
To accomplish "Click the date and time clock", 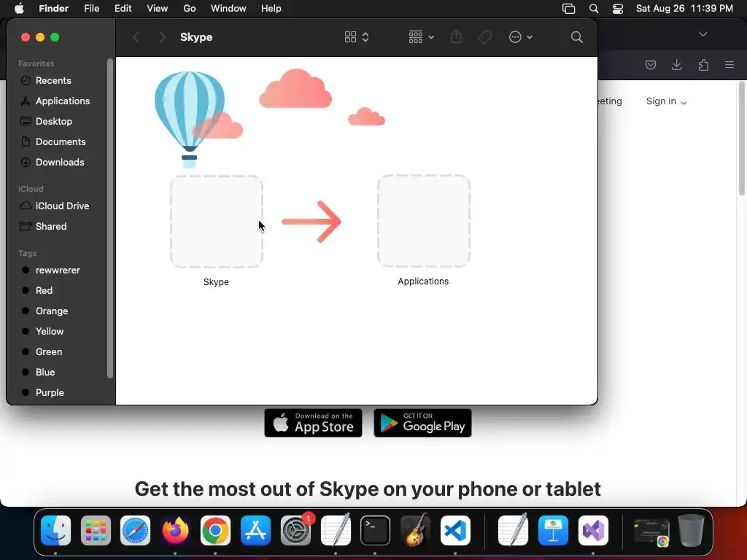I will (x=684, y=9).
